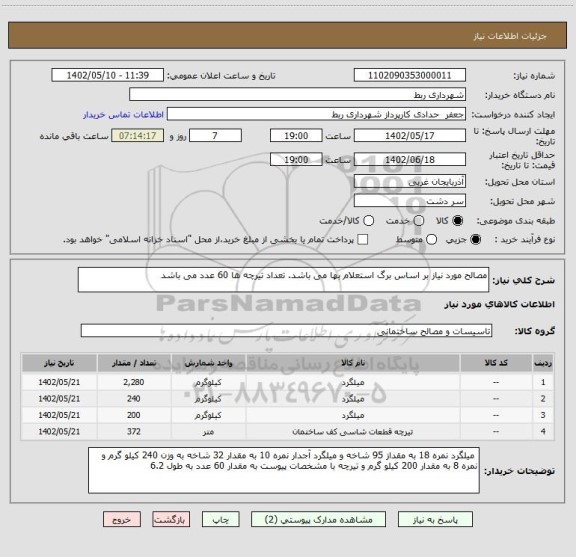Click the واحد شمارش column header

click(208, 363)
